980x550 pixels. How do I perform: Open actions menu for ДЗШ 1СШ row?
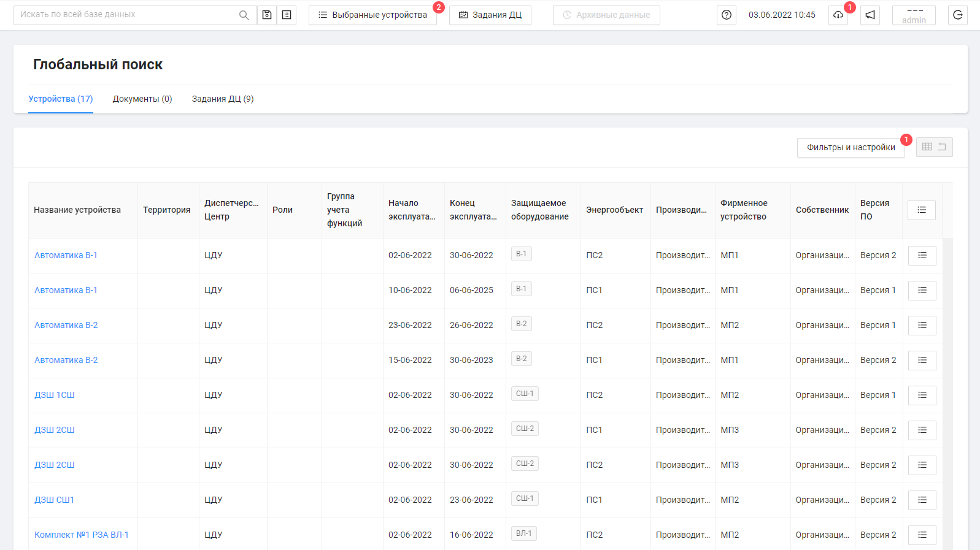[x=922, y=395]
